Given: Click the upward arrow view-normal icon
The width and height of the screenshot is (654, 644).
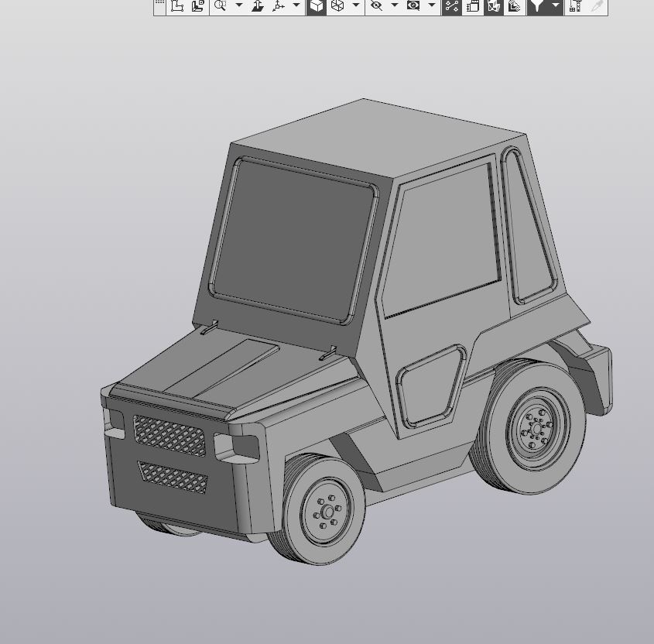Looking at the screenshot, I should 258,6.
